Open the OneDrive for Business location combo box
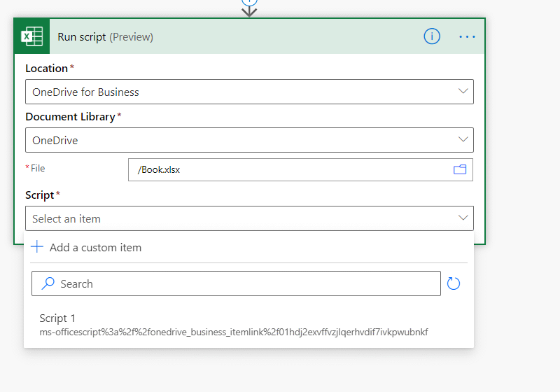 pyautogui.click(x=249, y=92)
